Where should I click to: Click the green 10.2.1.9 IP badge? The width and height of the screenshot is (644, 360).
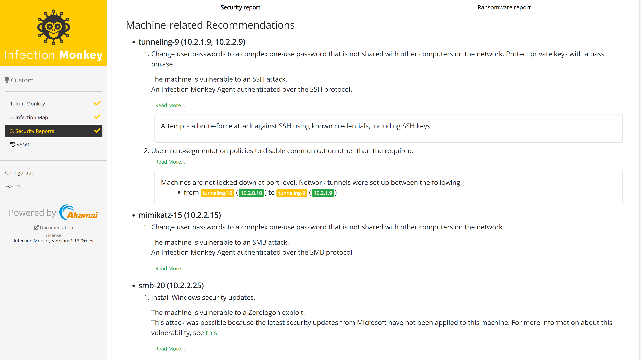(x=322, y=193)
